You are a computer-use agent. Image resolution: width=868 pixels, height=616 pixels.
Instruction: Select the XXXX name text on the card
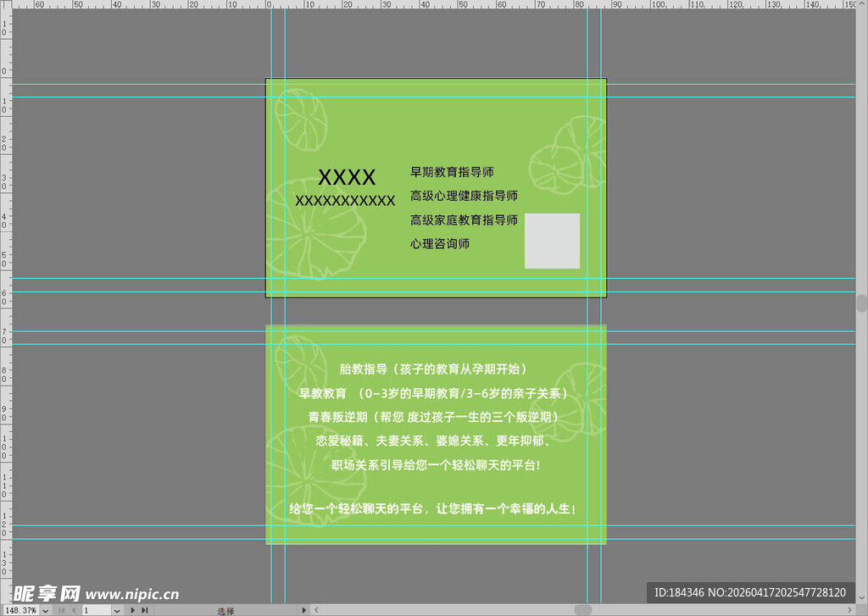pos(347,177)
